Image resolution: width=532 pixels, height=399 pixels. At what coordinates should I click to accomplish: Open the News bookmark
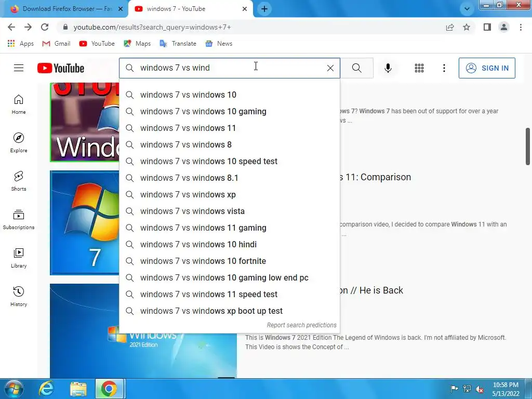click(219, 44)
